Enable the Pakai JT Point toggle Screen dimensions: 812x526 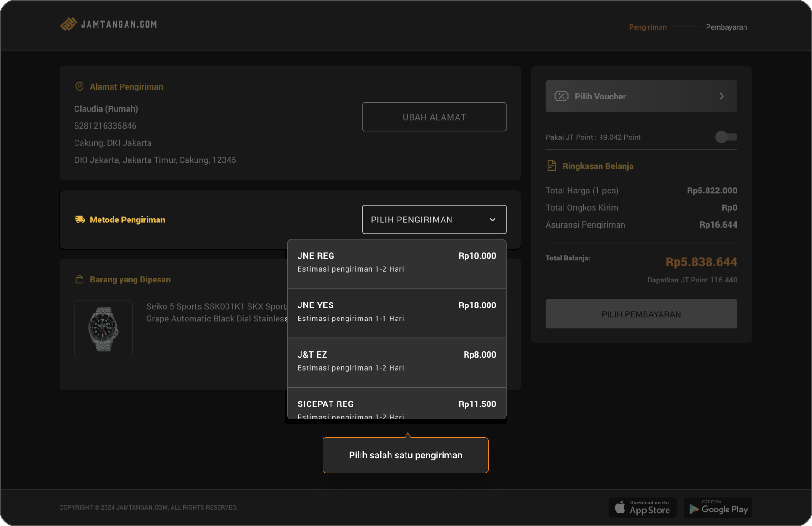726,137
